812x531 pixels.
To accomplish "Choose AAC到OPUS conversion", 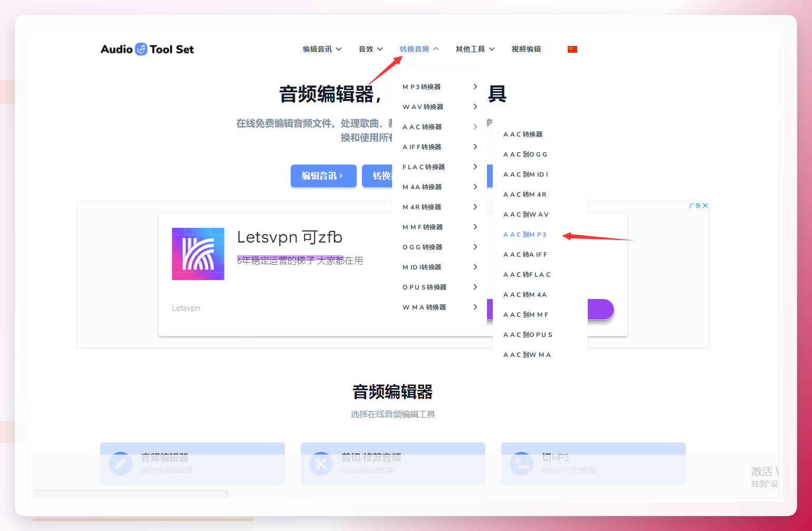I will (x=528, y=334).
